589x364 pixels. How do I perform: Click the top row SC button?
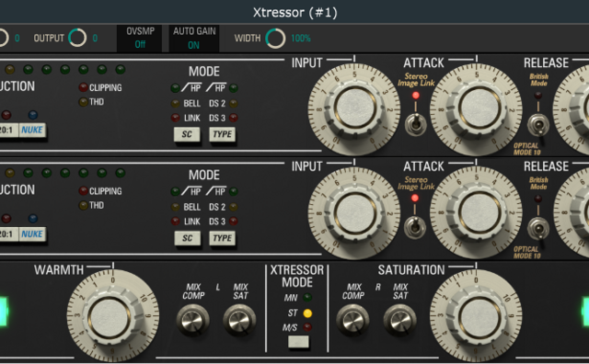[x=187, y=134]
